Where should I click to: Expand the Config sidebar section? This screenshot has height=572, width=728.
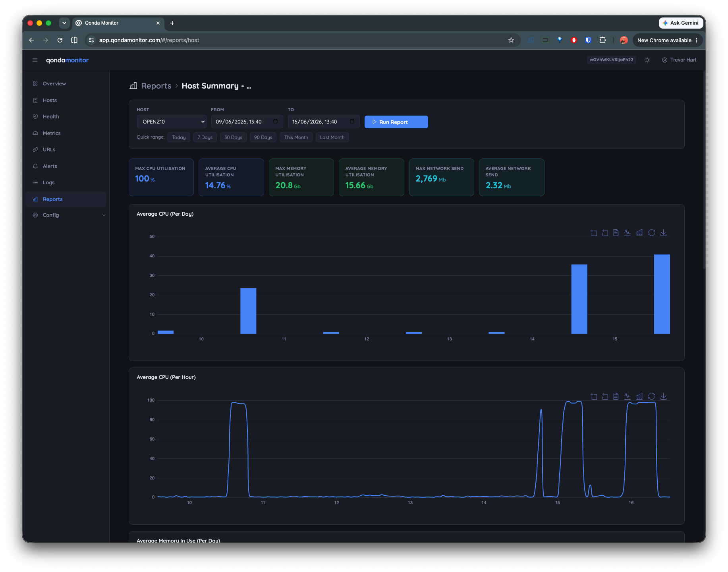click(x=66, y=215)
